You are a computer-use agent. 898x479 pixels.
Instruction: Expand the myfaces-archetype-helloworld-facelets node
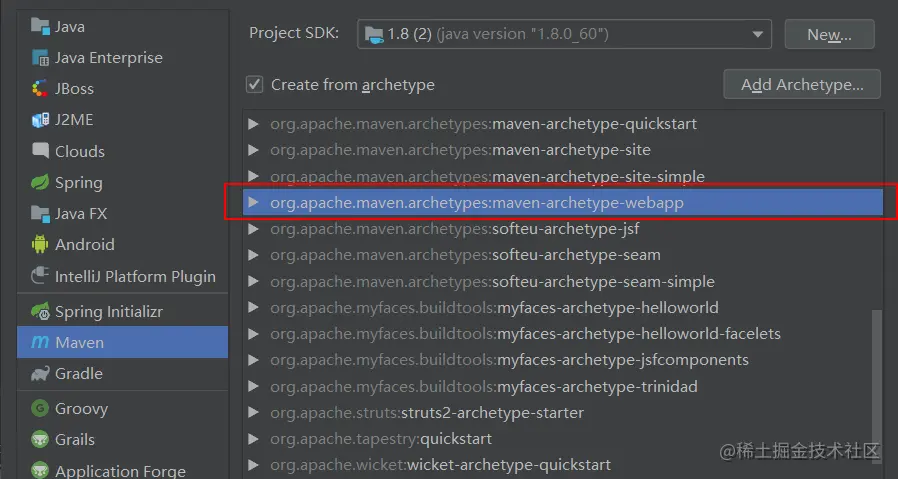253,333
